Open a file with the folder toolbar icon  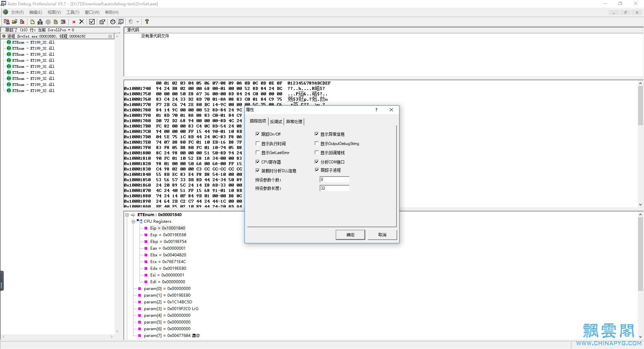point(14,22)
